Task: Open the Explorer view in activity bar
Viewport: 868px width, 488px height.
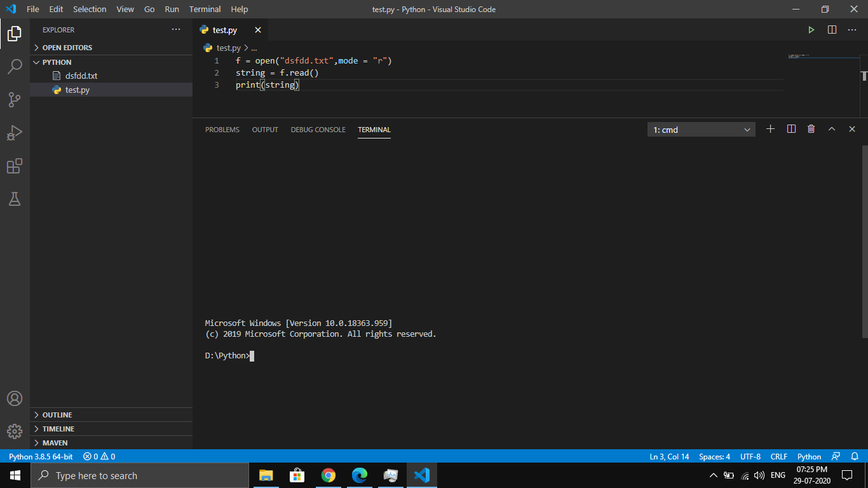Action: point(15,33)
